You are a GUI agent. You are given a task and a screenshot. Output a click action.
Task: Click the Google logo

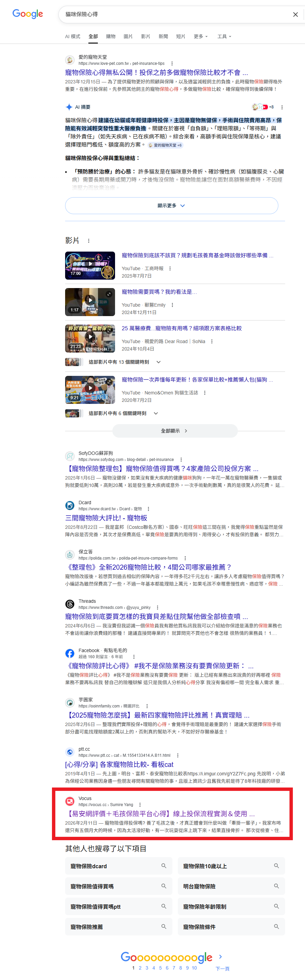[x=27, y=14]
